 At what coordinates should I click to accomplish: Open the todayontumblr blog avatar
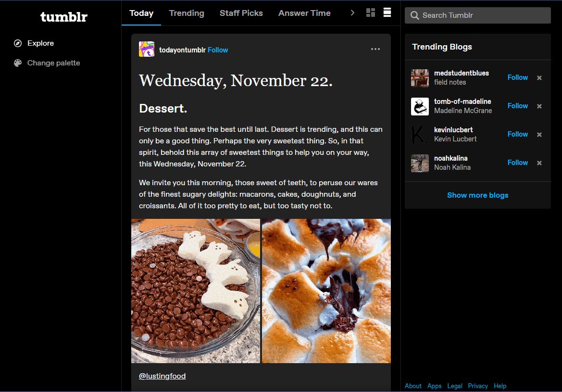(x=146, y=50)
